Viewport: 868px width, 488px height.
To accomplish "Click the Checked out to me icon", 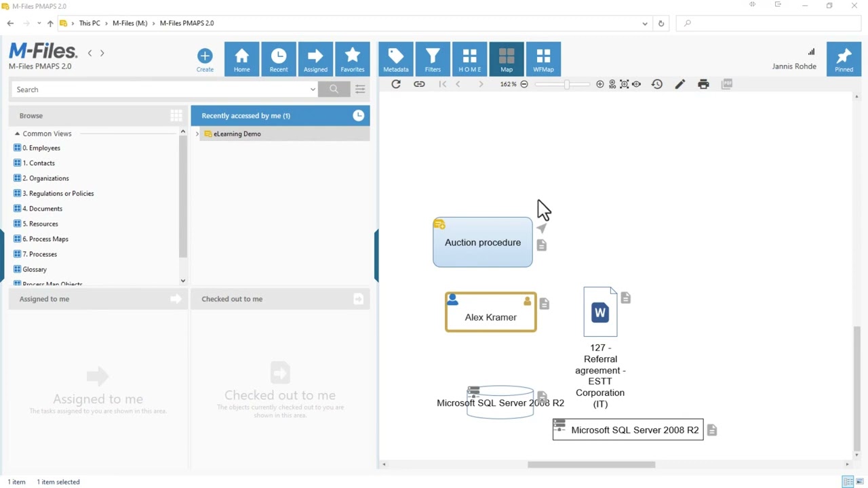I will pos(358,299).
